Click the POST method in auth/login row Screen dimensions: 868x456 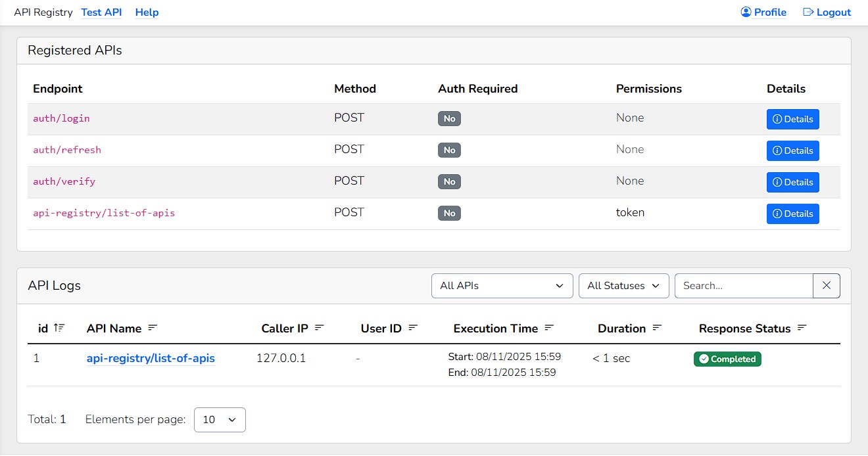349,118
